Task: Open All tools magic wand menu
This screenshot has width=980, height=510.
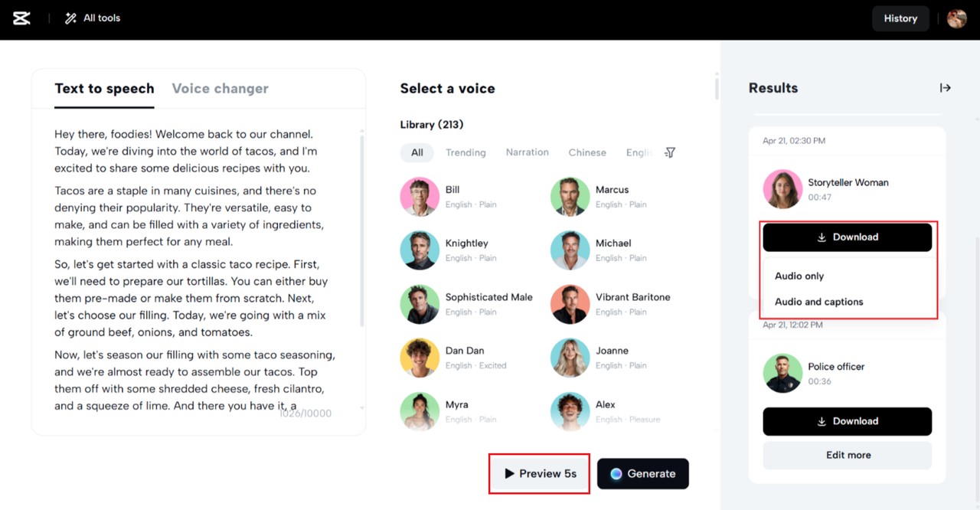Action: (93, 18)
